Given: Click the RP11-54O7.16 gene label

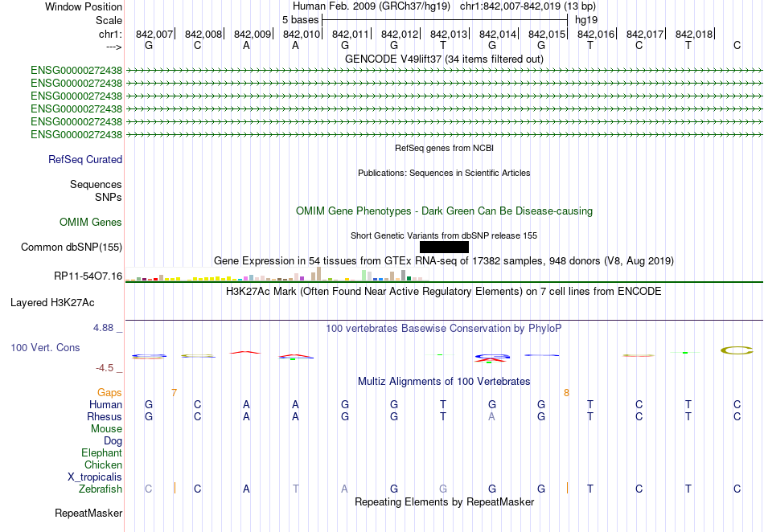Looking at the screenshot, I should click(x=88, y=276).
